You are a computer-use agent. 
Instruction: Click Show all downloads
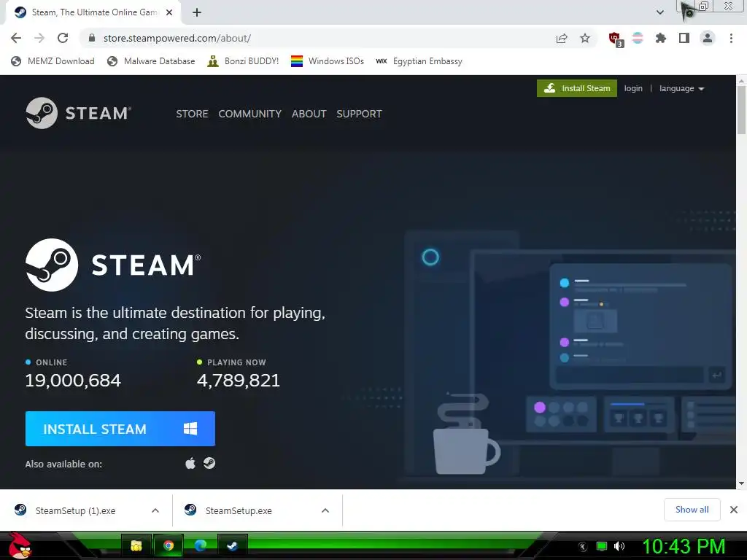click(x=692, y=510)
